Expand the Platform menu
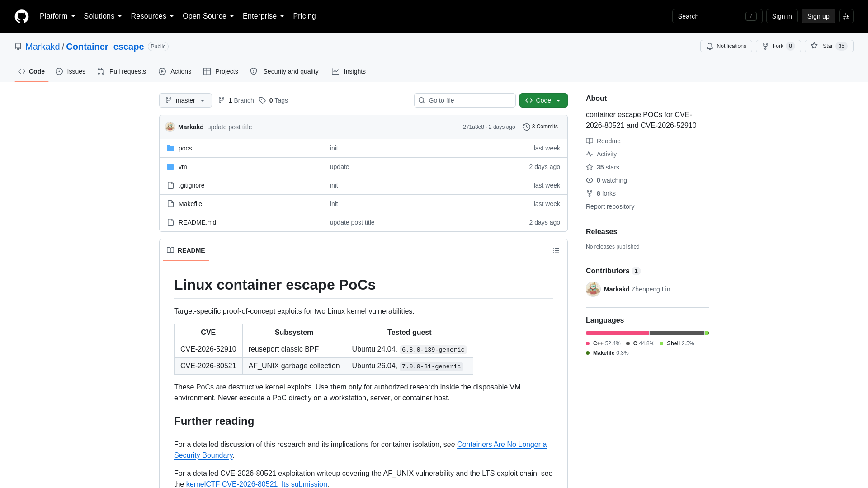Screen dimensions: 868x488 tap(57, 16)
